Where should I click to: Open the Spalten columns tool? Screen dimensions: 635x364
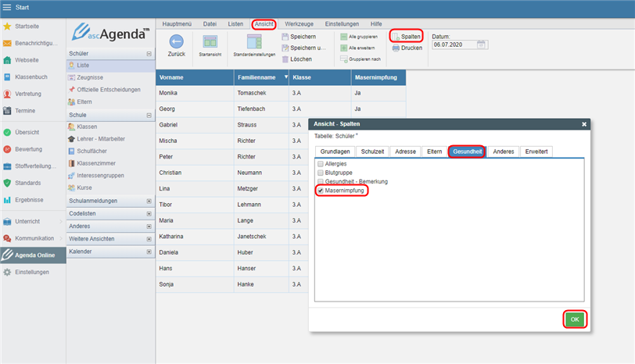click(x=406, y=37)
